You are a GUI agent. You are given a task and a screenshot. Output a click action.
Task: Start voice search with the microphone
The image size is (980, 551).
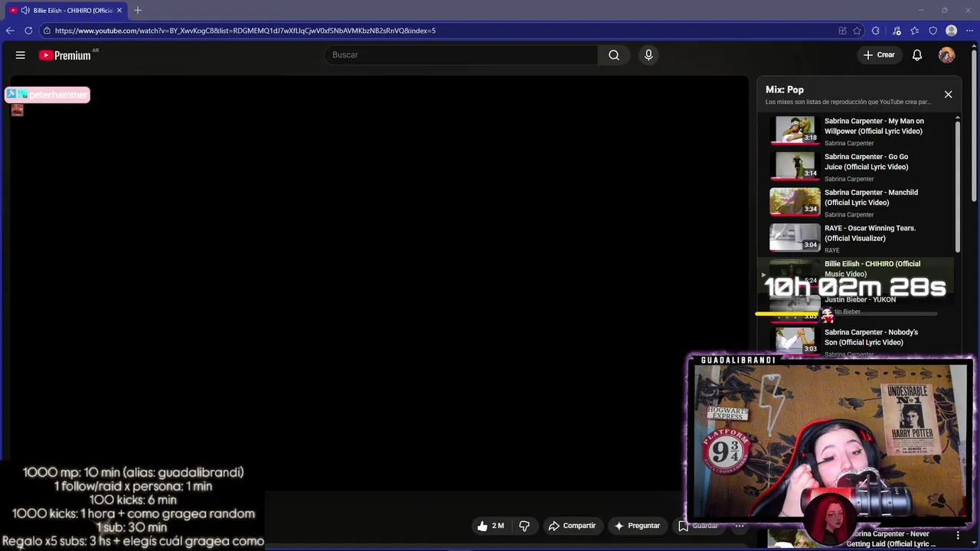pos(648,55)
